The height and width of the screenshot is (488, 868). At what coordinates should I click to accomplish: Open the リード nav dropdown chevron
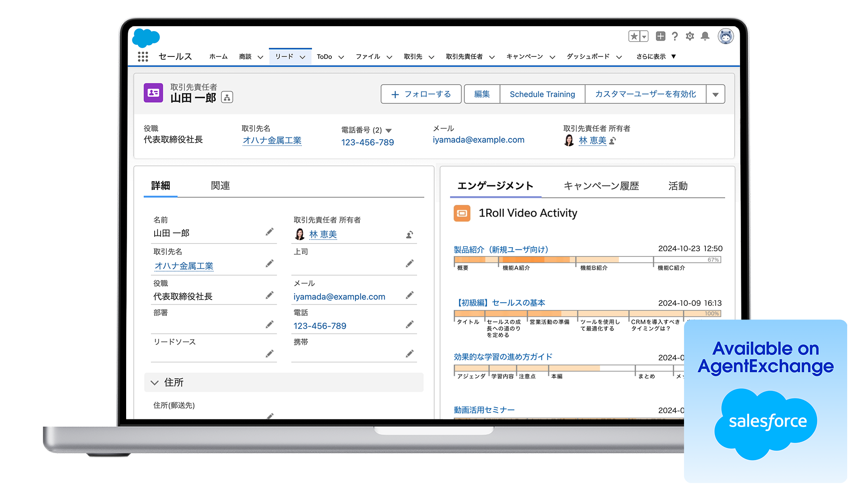(x=302, y=57)
